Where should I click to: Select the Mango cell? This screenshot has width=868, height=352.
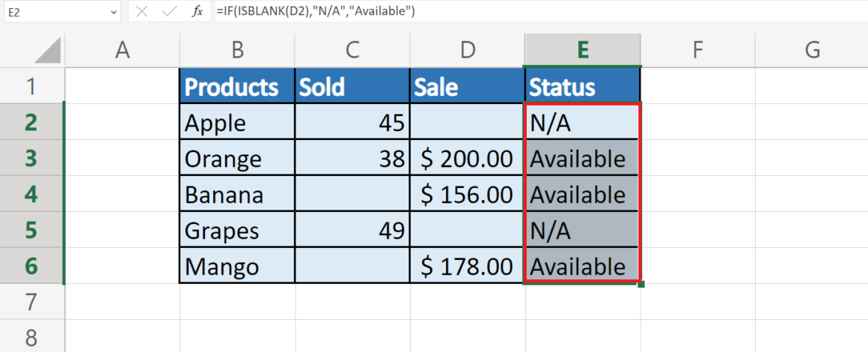(237, 267)
